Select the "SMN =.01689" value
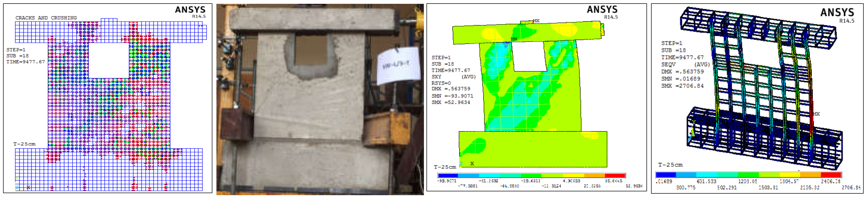The image size is (868, 200). [681, 79]
